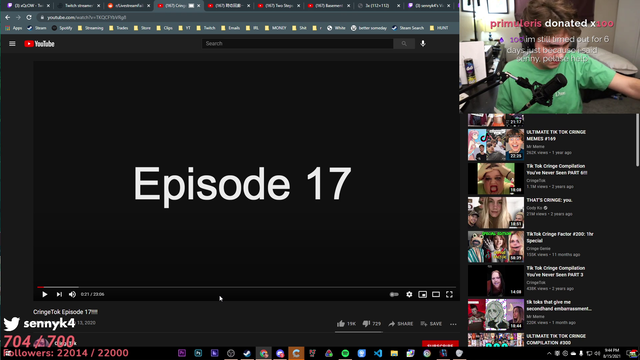
Task: Open Steam Search bookmark
Action: (408, 28)
